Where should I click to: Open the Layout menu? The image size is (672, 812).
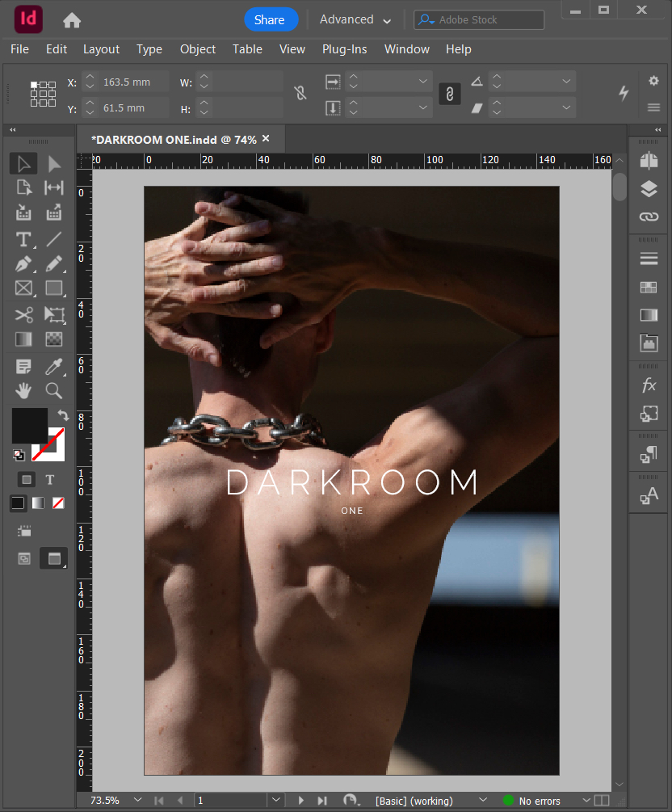click(101, 49)
